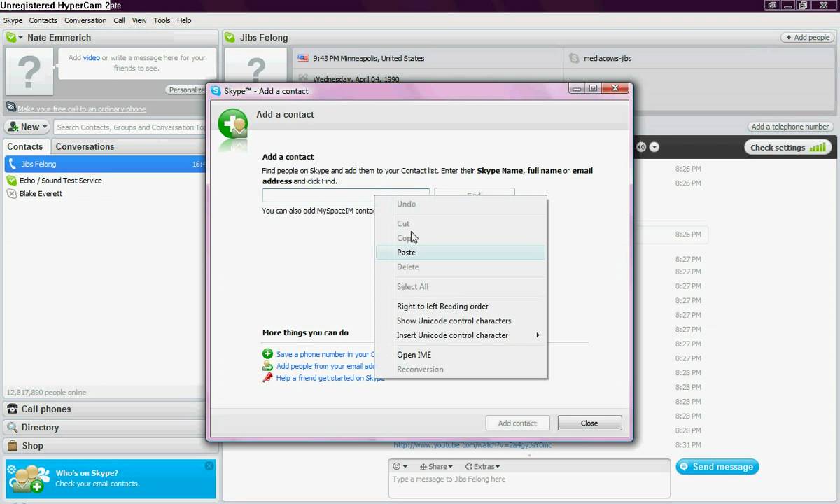
Task: Click the Close button in Add a contact dialog
Action: [589, 423]
